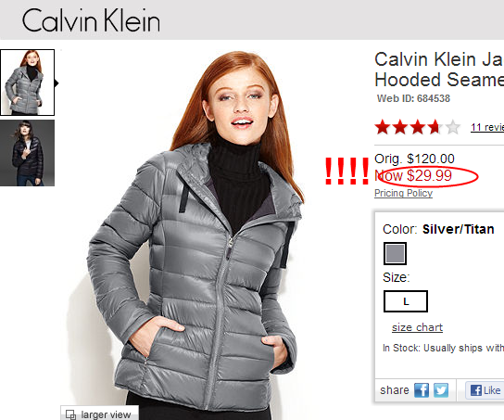
Task: Share the jacket on Twitter
Action: [441, 390]
